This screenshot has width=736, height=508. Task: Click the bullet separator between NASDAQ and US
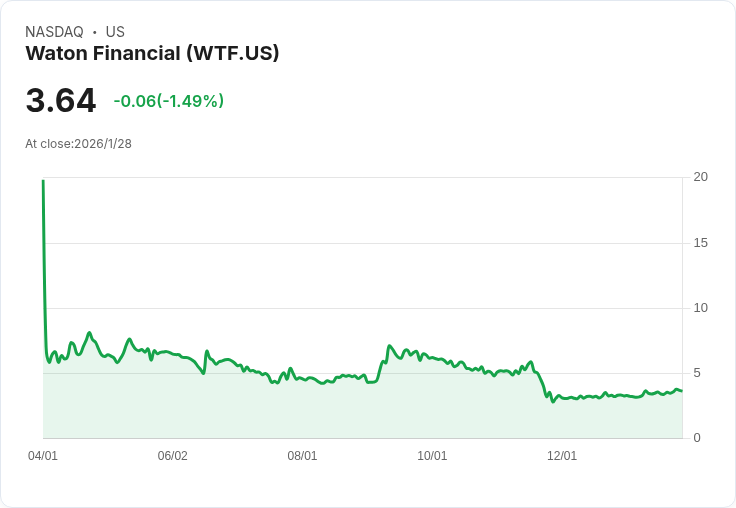tap(94, 32)
